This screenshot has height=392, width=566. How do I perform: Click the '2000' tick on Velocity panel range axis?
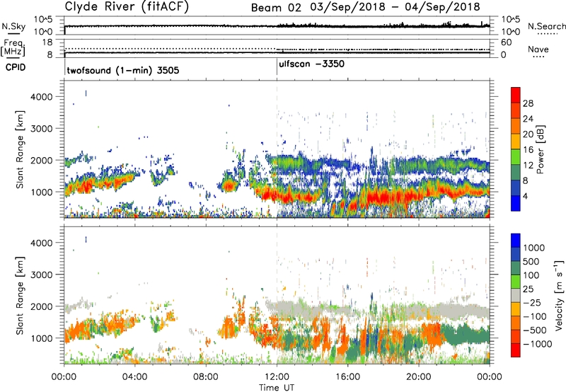(x=42, y=306)
